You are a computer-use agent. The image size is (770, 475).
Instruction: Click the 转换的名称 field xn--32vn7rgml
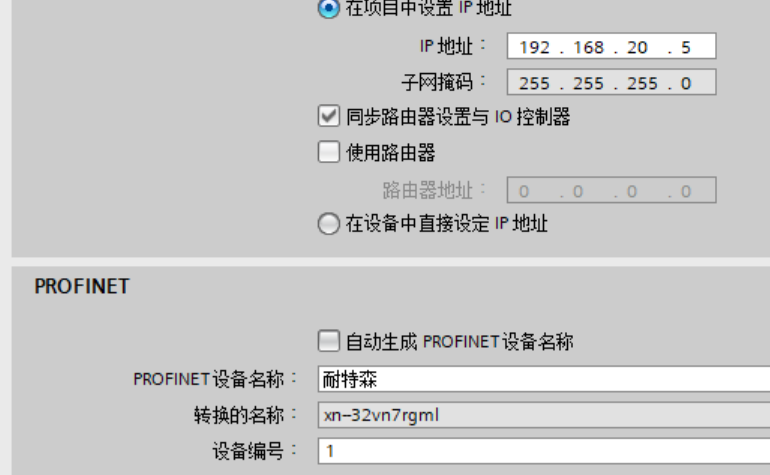(544, 415)
